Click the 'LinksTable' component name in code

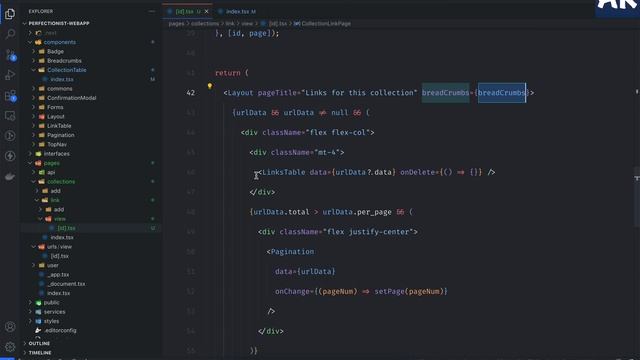[283, 172]
